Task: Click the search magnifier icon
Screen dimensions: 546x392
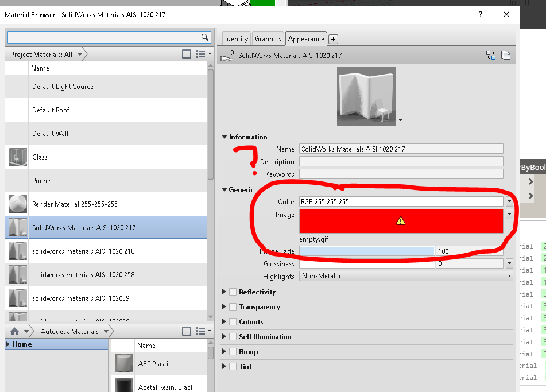Action: 205,37
